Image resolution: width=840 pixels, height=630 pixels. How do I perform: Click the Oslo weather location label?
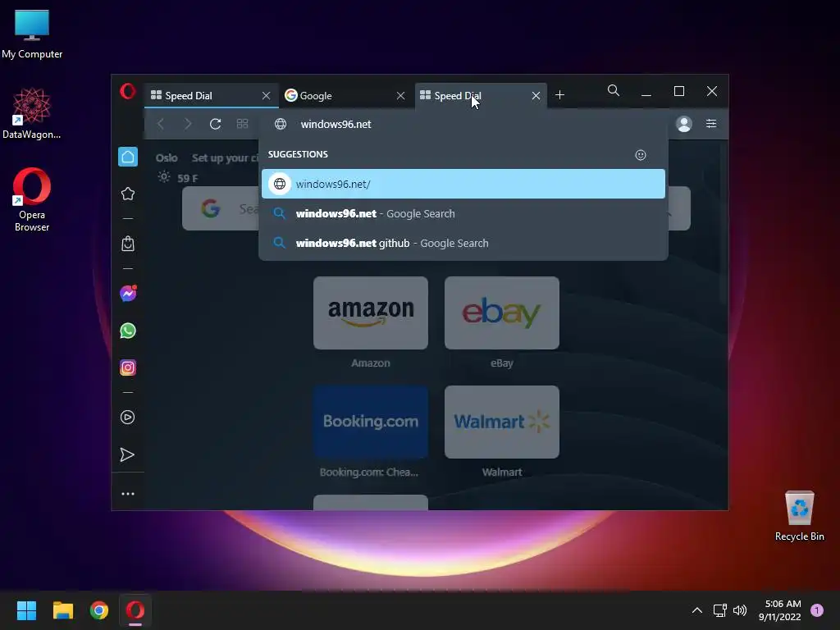coord(167,158)
